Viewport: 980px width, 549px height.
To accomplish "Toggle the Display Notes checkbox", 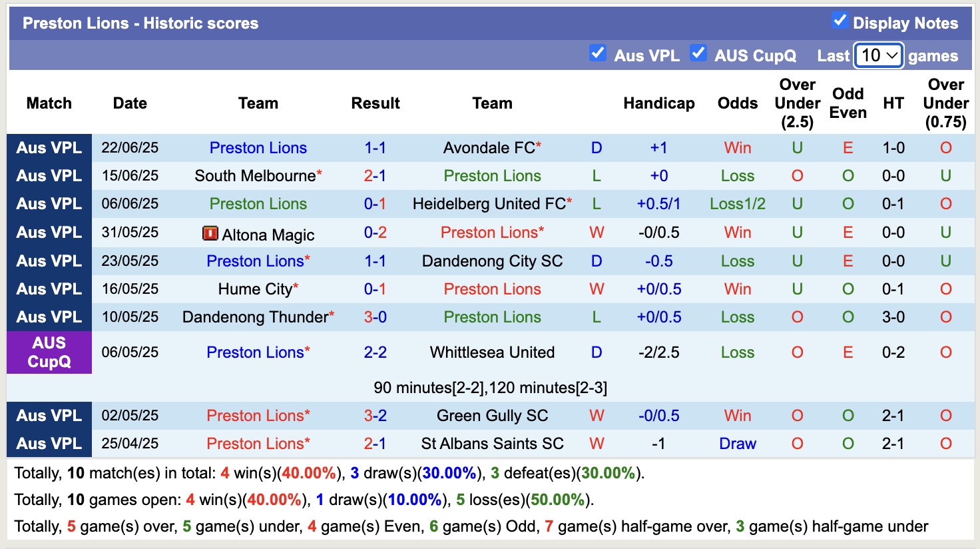I will (840, 21).
